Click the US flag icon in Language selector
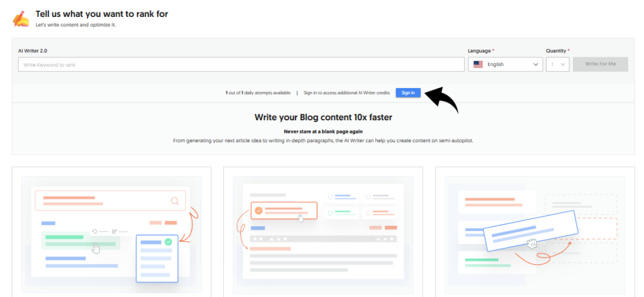The width and height of the screenshot is (644, 297). 478,64
